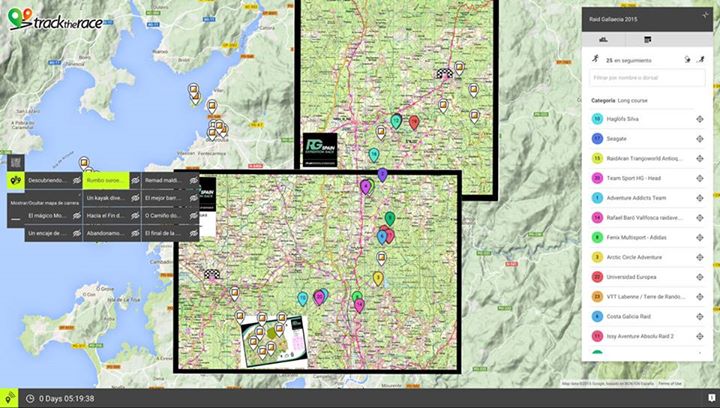Select the Abandonamo section

106,233
